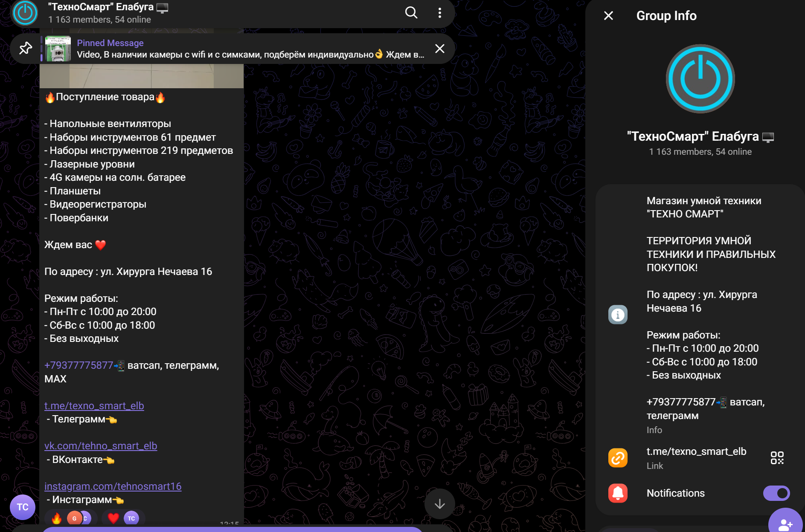805x532 pixels.
Task: Open the Pinned Message text
Action: 110,43
